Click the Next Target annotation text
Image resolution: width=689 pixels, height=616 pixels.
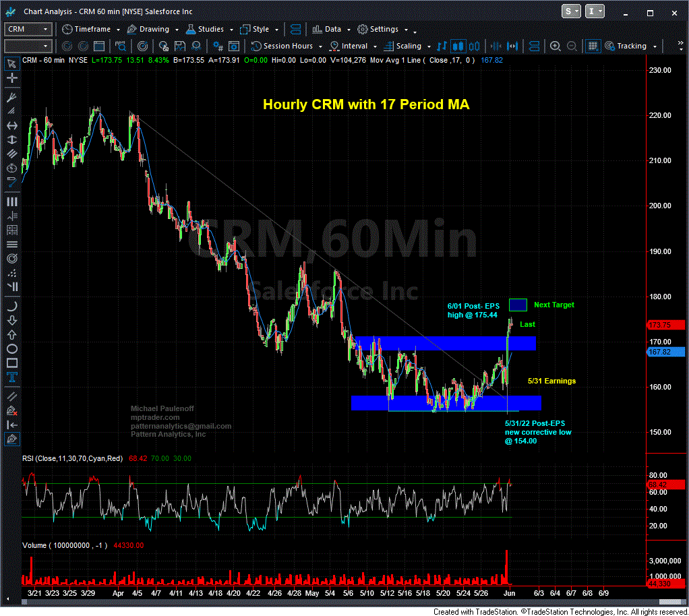click(554, 305)
